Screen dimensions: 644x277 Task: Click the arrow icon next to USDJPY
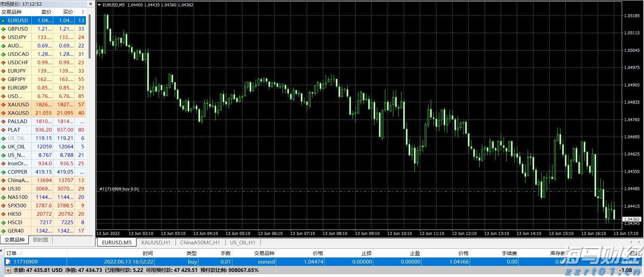click(3, 37)
